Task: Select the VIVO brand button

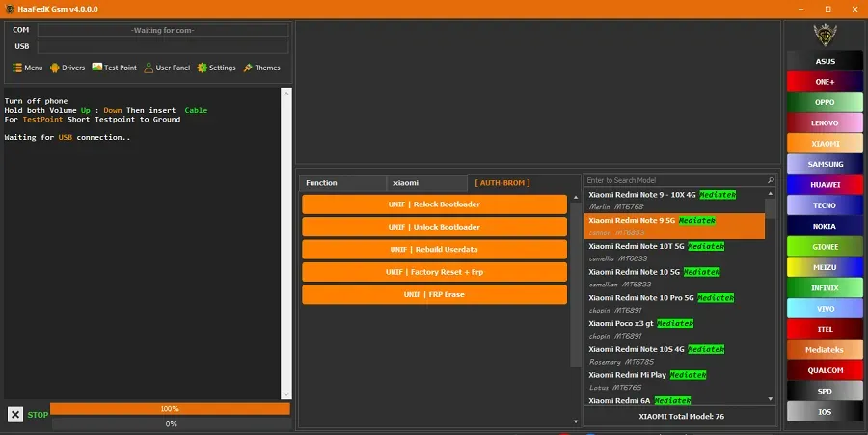Action: (x=825, y=309)
